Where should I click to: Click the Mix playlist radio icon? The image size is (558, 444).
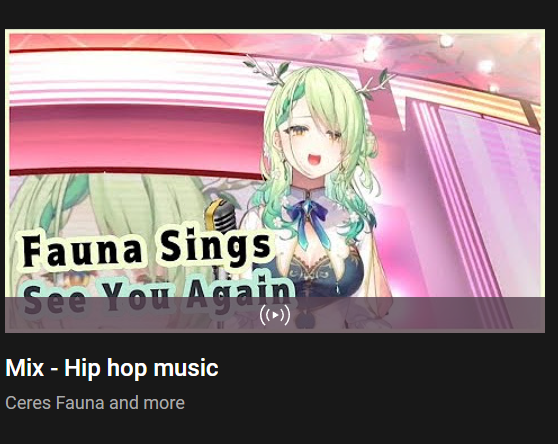click(x=275, y=315)
